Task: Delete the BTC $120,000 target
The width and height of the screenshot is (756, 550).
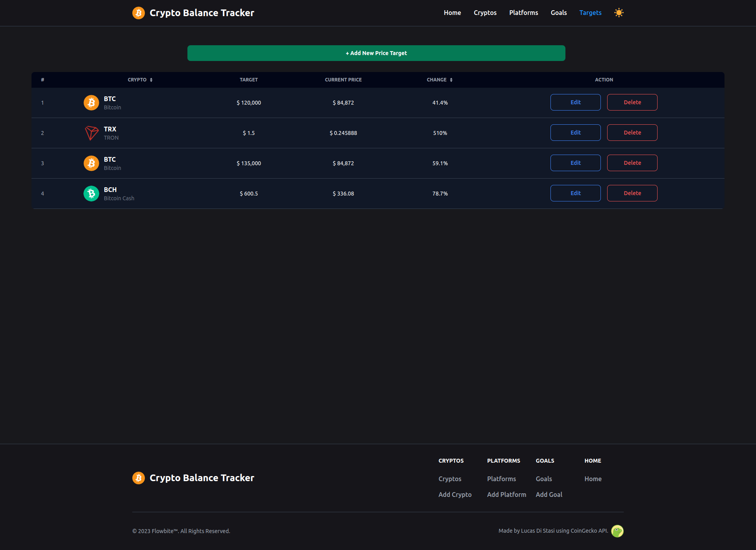Action: click(632, 102)
